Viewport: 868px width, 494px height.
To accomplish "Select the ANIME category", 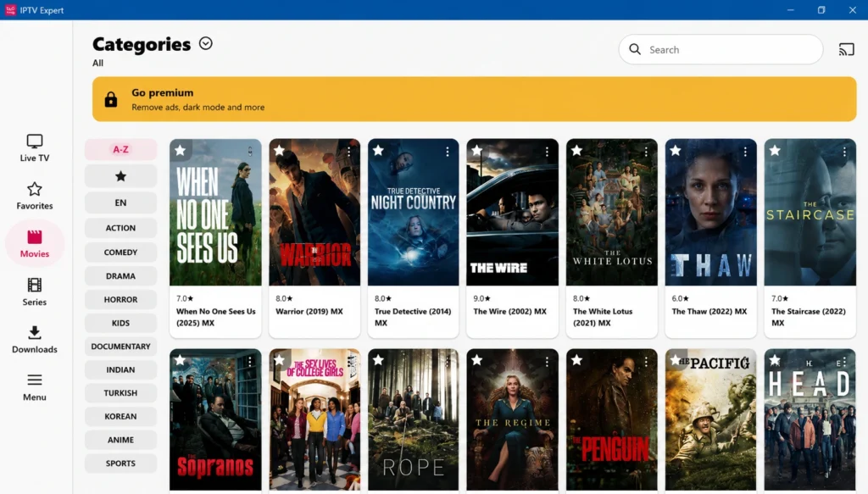I will point(120,440).
